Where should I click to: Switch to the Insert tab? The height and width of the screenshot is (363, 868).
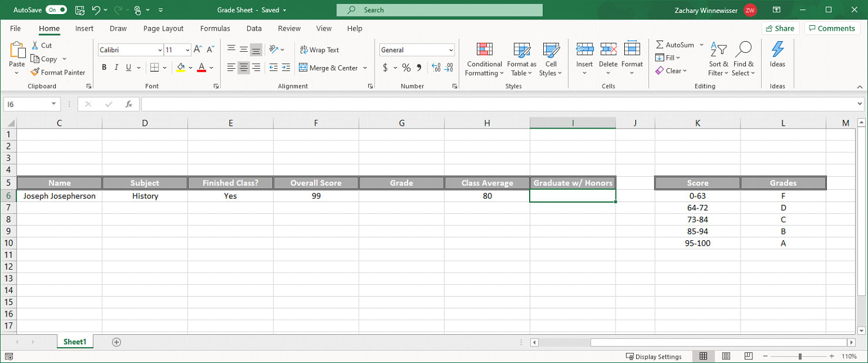[x=84, y=28]
